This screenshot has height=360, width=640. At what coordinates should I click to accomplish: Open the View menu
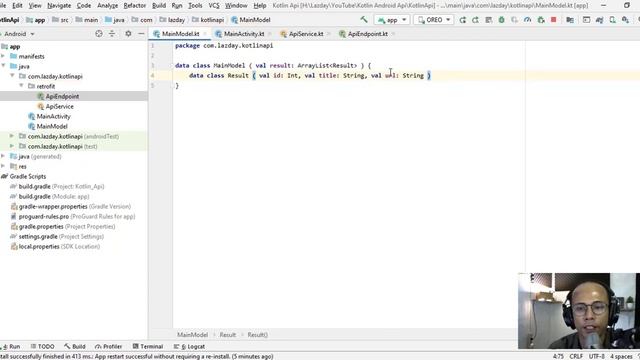[35, 6]
